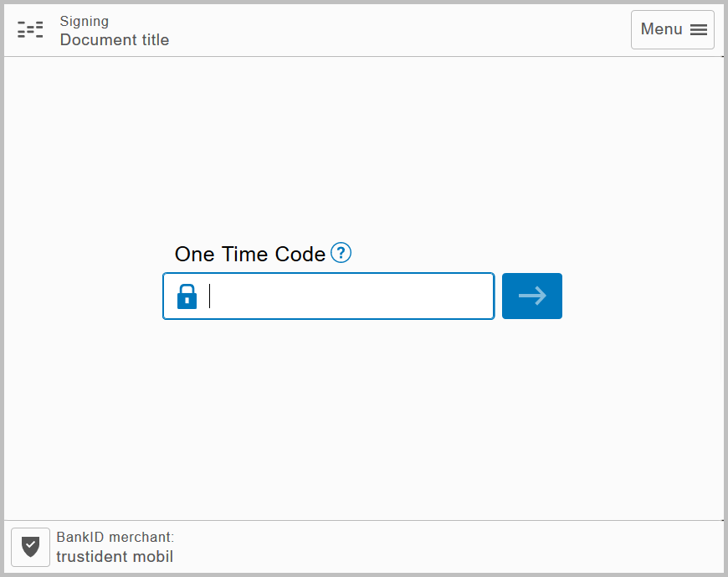Screen dimensions: 728x577
Task: Focus the One Time Code input field
Action: pyautogui.click(x=329, y=296)
